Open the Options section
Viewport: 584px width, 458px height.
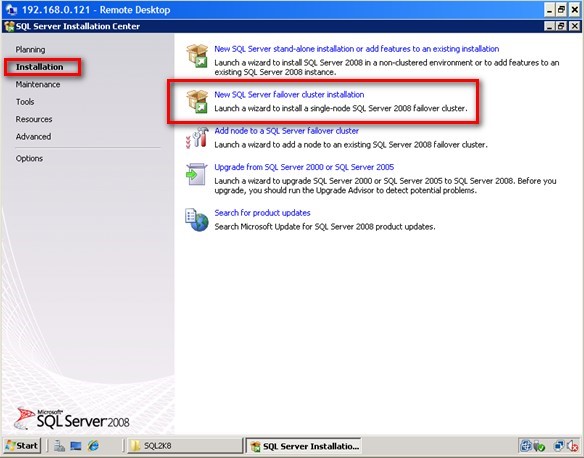(29, 158)
